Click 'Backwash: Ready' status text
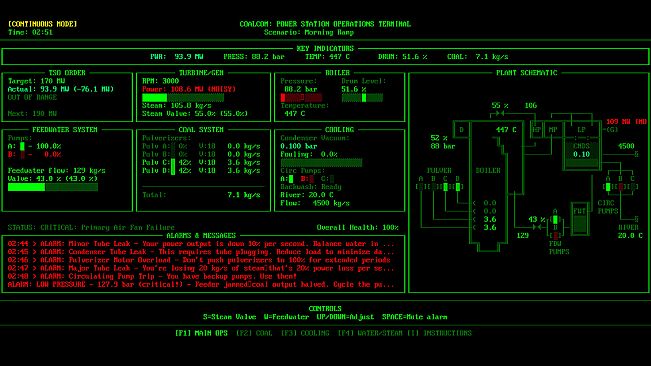This screenshot has height=366, width=651. coord(311,187)
